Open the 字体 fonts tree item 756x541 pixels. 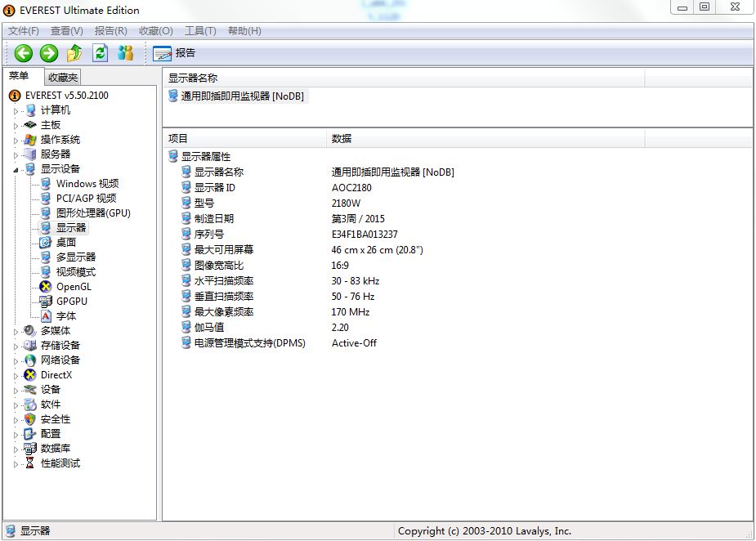click(66, 316)
